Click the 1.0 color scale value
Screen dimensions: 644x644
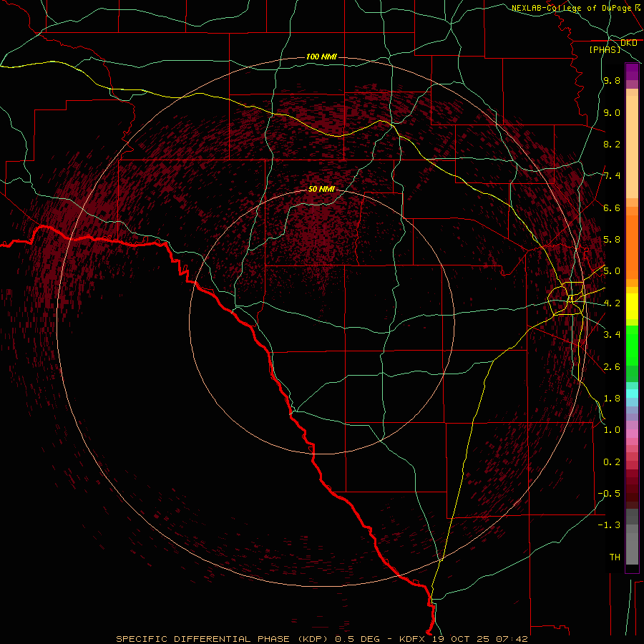[x=612, y=430]
